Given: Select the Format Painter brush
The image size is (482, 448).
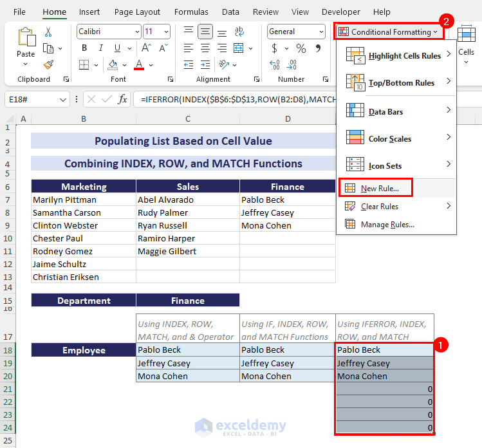Looking at the screenshot, I should click(48, 64).
